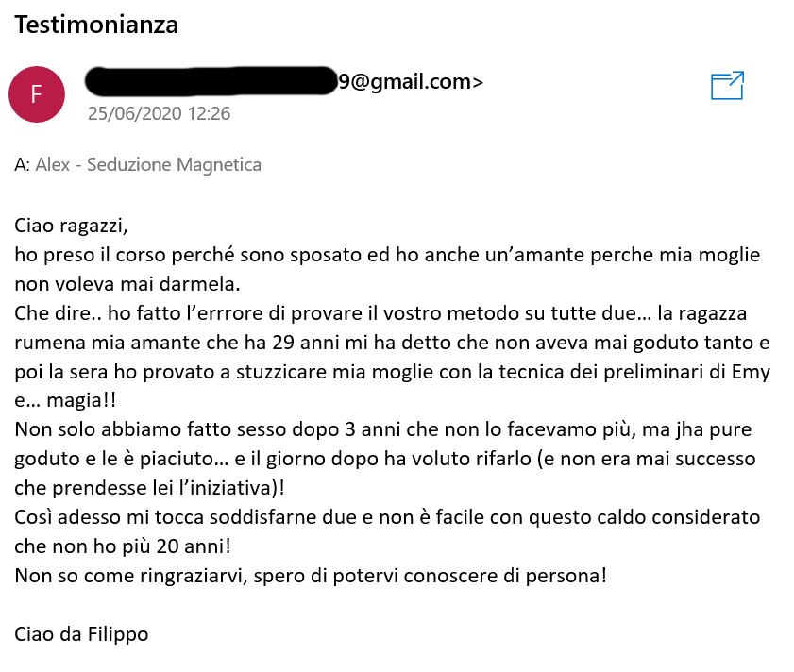The image size is (794, 672).
Task: Open the email in a new window icon
Action: click(x=727, y=86)
